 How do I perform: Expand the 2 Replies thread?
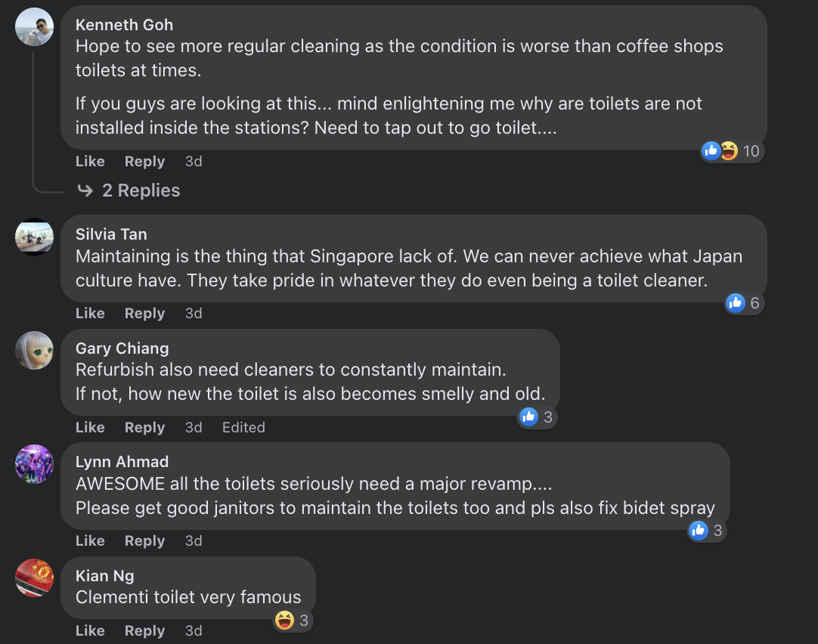(141, 190)
